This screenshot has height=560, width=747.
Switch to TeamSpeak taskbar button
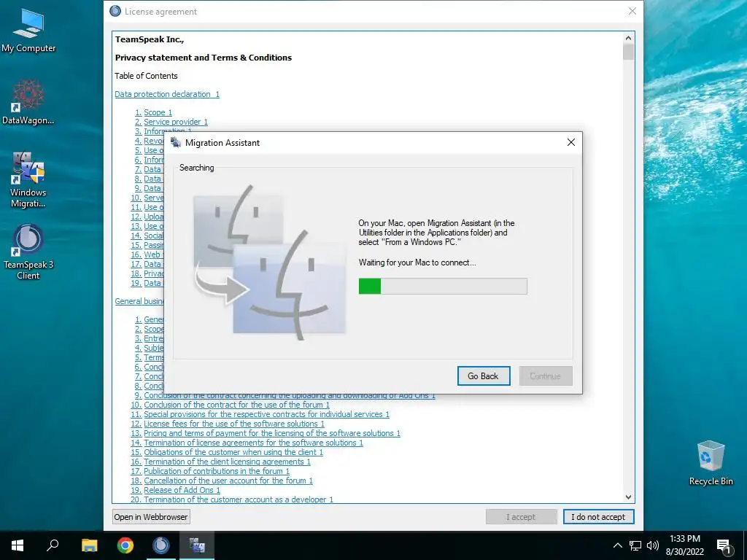[161, 545]
